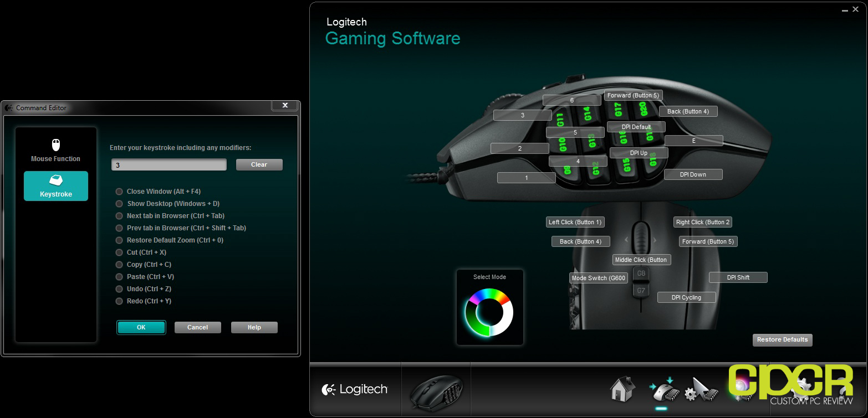Image resolution: width=868 pixels, height=418 pixels.
Task: Pick a color on the Select Mode wheel
Action: [x=489, y=312]
